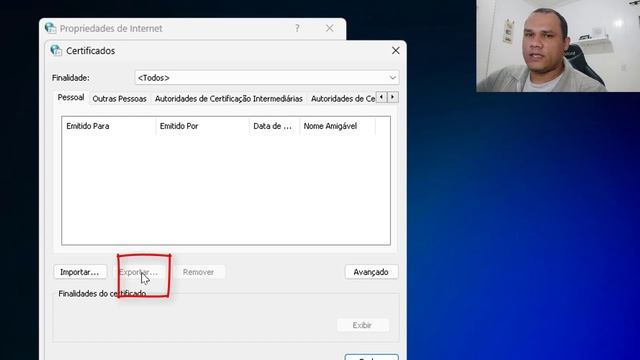Sort by the Emitido Para column header

pyautogui.click(x=109, y=126)
